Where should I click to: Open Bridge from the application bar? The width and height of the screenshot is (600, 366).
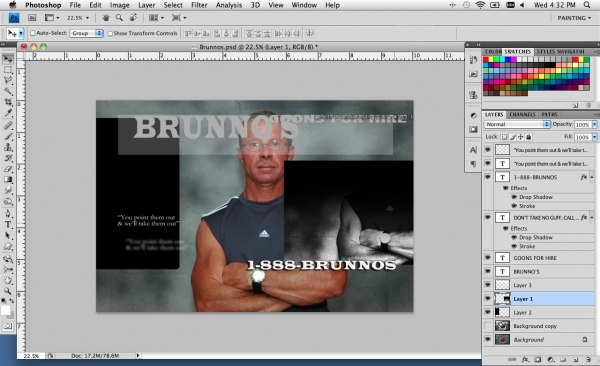pyautogui.click(x=32, y=18)
